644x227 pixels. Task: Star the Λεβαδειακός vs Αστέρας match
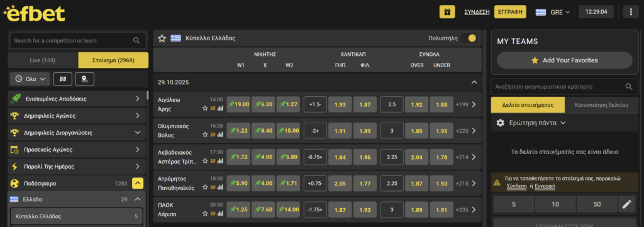[205, 162]
